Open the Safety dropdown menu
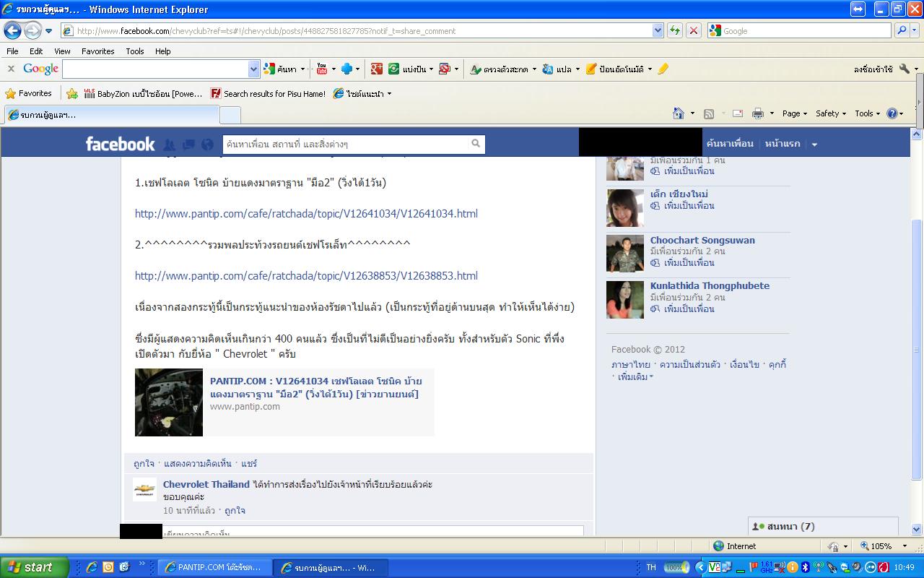This screenshot has width=924, height=578. pyautogui.click(x=831, y=113)
